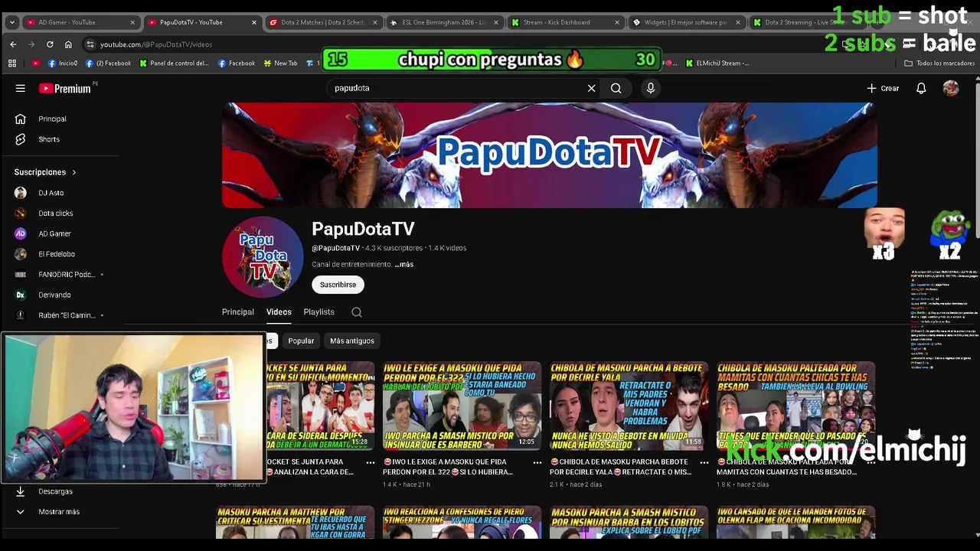
Task: Open the account avatar menu
Action: tap(951, 88)
